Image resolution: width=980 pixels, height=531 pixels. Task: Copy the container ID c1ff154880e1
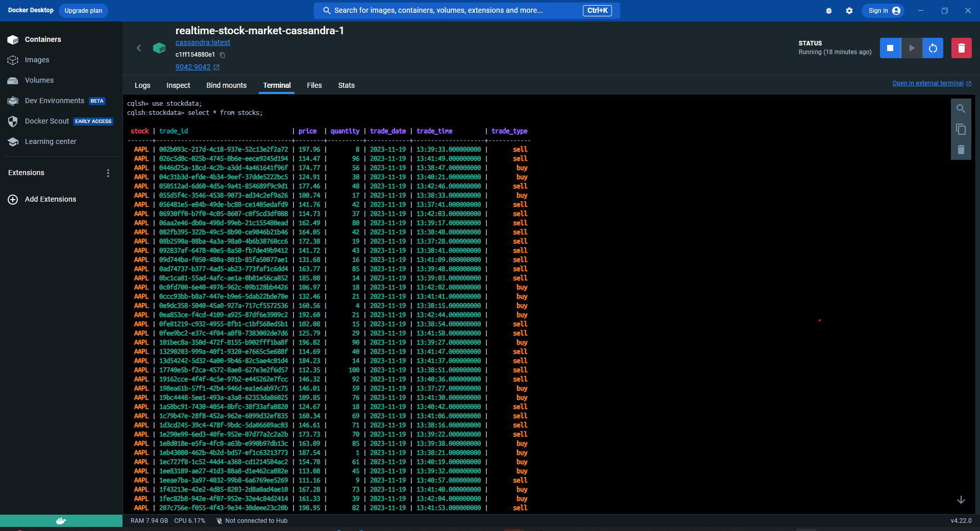click(223, 55)
